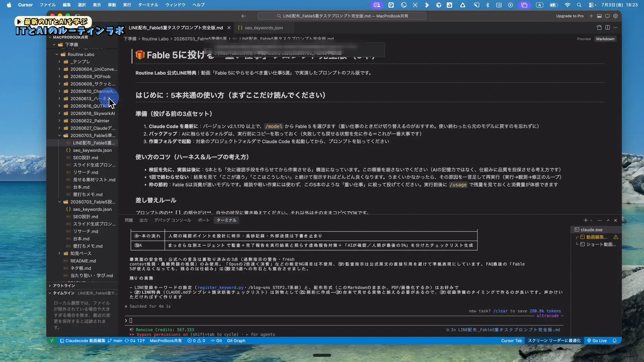Viewport: 644px width, 362px height.
Task: Click Go Live in the status bar
Action: click(597, 341)
